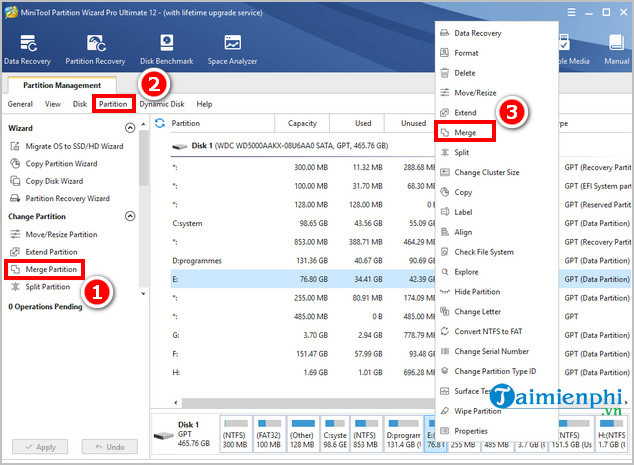Click the partition list horizontal scrollbar
This screenshot has height=465, width=634.
[x=307, y=403]
